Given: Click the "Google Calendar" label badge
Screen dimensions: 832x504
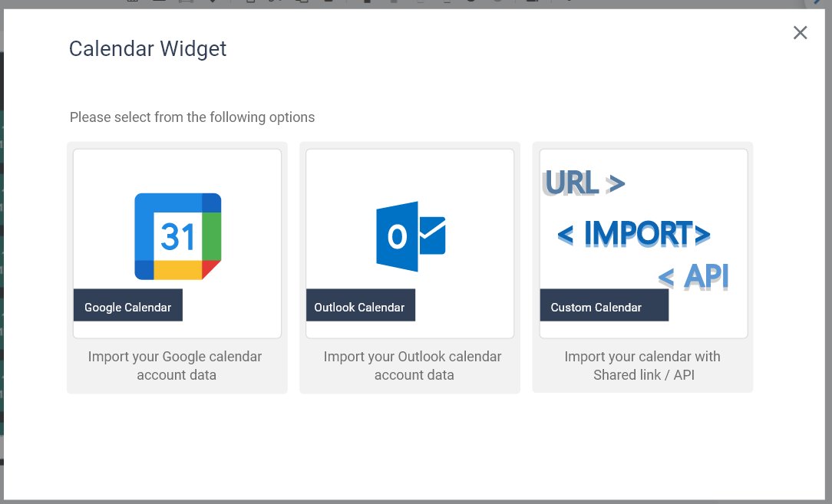Looking at the screenshot, I should 128,306.
